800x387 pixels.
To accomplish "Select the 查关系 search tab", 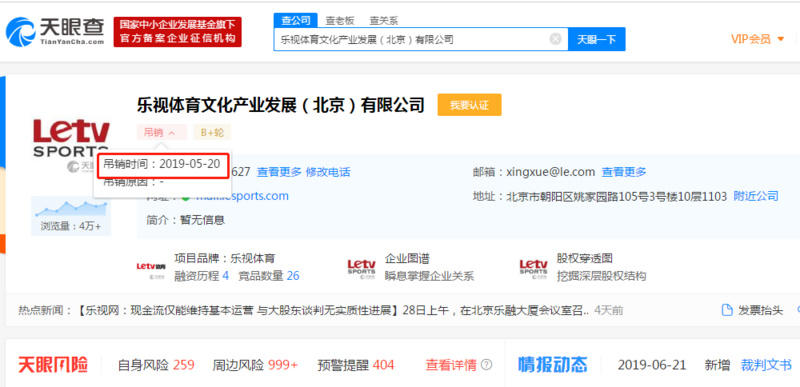I will tap(383, 21).
